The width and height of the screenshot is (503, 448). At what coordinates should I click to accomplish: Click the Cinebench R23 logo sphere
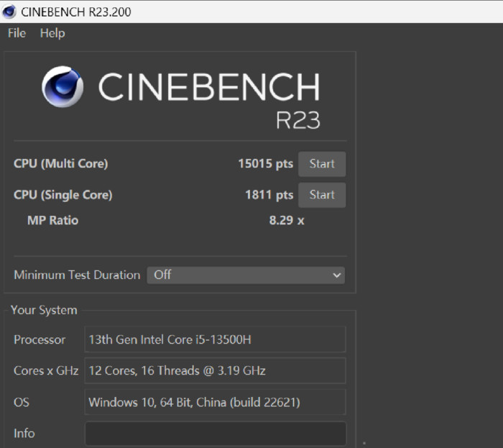63,86
